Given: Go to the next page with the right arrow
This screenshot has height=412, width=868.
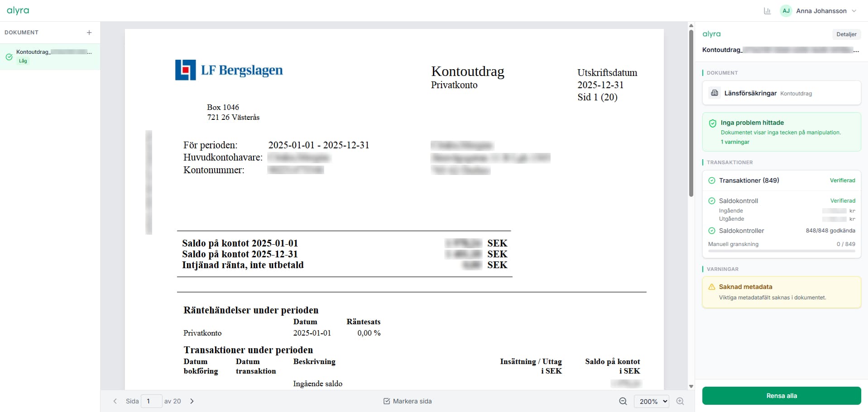Looking at the screenshot, I should point(192,401).
